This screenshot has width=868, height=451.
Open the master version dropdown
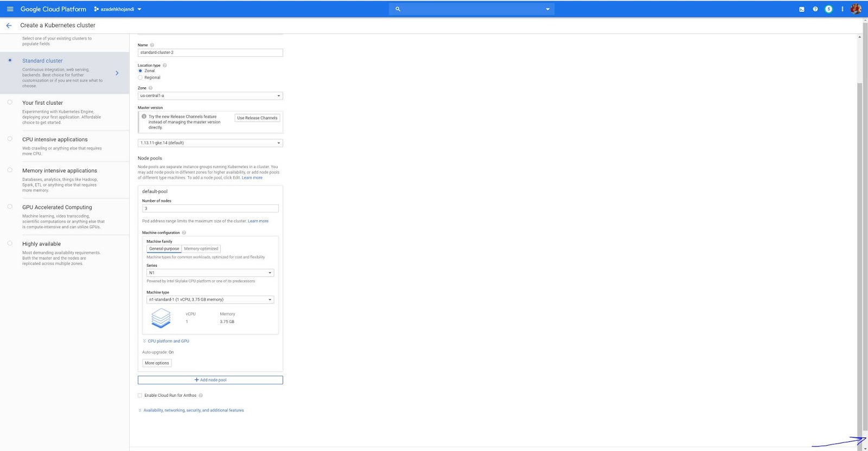click(210, 143)
